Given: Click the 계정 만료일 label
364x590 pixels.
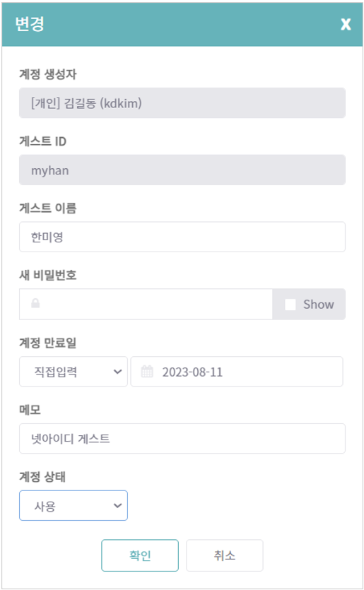Looking at the screenshot, I should [x=48, y=343].
